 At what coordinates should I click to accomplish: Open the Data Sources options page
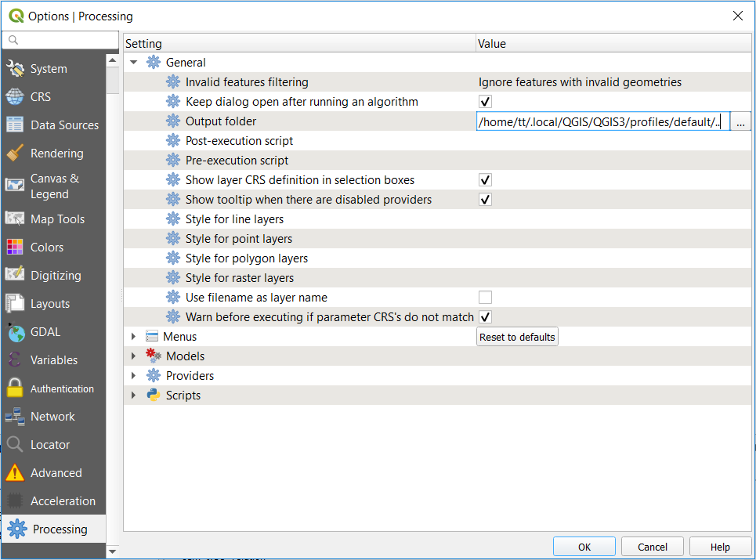click(64, 125)
